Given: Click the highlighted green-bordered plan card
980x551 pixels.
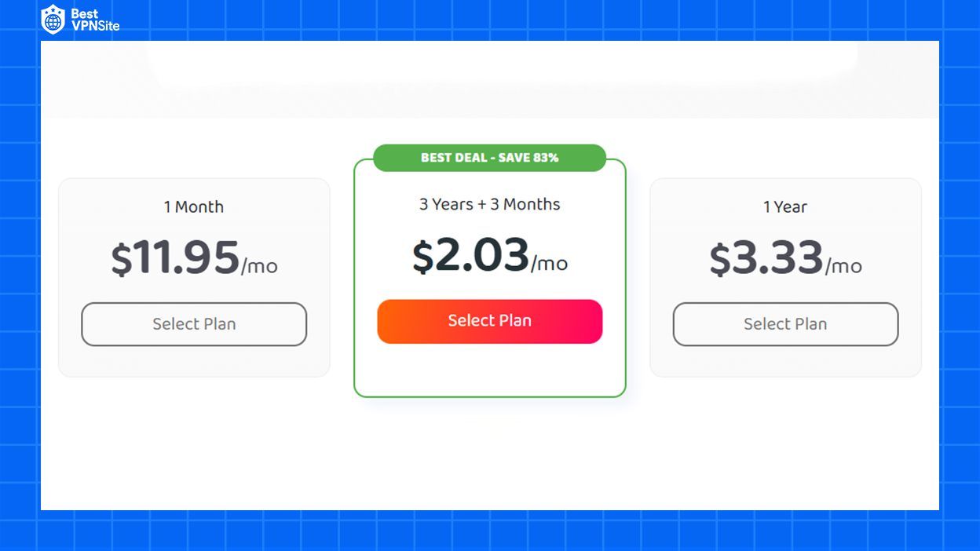Looking at the screenshot, I should pos(490,369).
